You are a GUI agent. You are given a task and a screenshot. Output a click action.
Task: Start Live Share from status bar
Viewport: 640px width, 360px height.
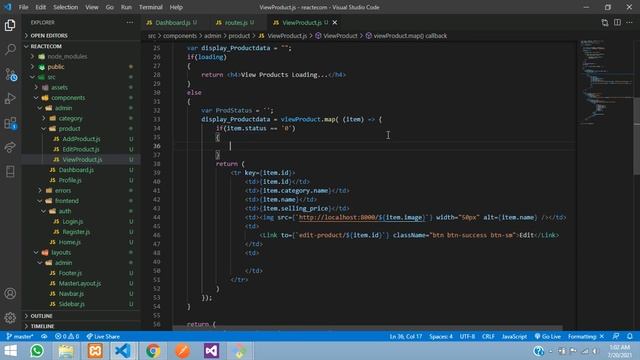(103, 336)
